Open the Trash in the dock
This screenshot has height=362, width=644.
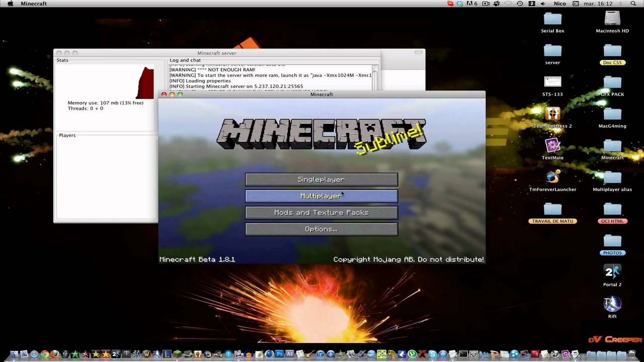632,354
